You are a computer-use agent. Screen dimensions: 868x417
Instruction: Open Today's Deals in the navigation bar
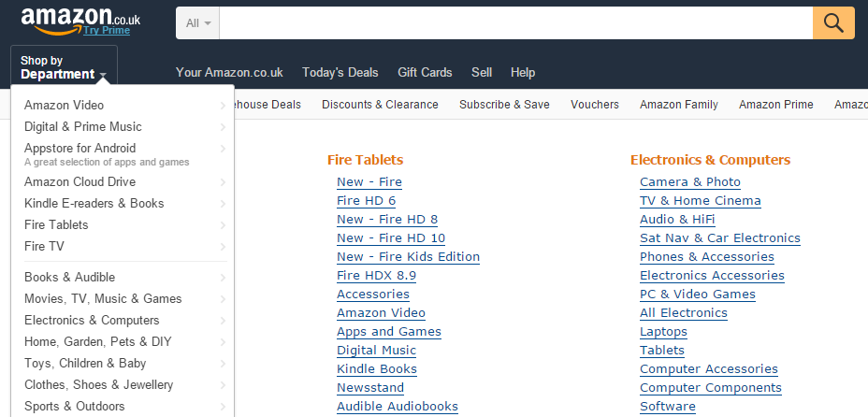tap(340, 72)
